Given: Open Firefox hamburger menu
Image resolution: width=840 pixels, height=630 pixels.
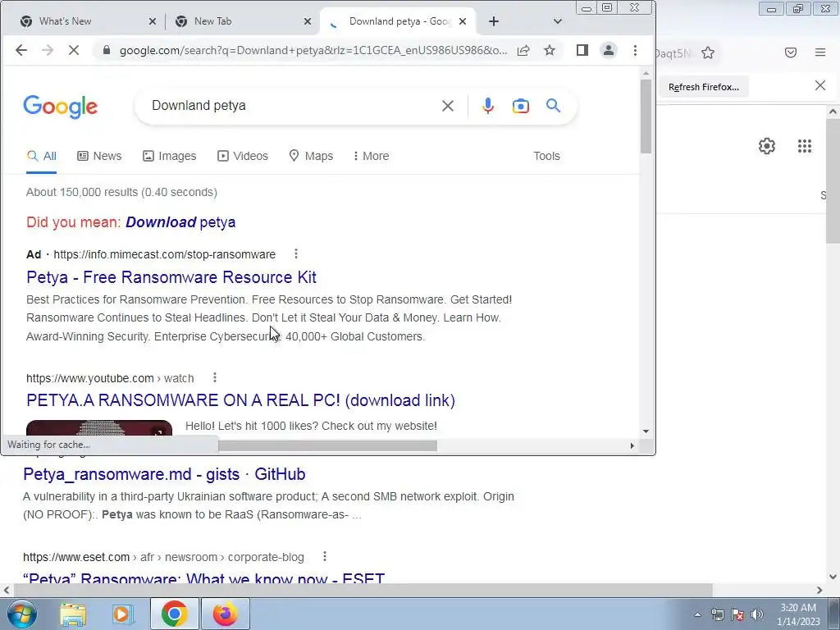Looking at the screenshot, I should pyautogui.click(x=820, y=52).
